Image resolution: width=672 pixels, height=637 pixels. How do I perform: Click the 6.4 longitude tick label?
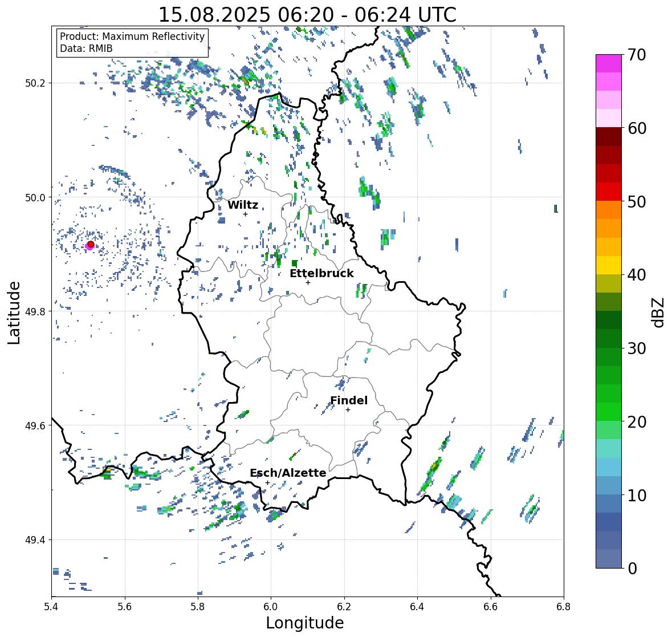point(417,606)
